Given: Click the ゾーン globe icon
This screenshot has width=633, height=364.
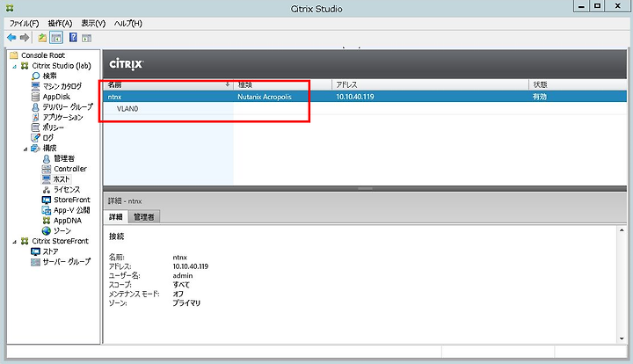Looking at the screenshot, I should [x=47, y=231].
